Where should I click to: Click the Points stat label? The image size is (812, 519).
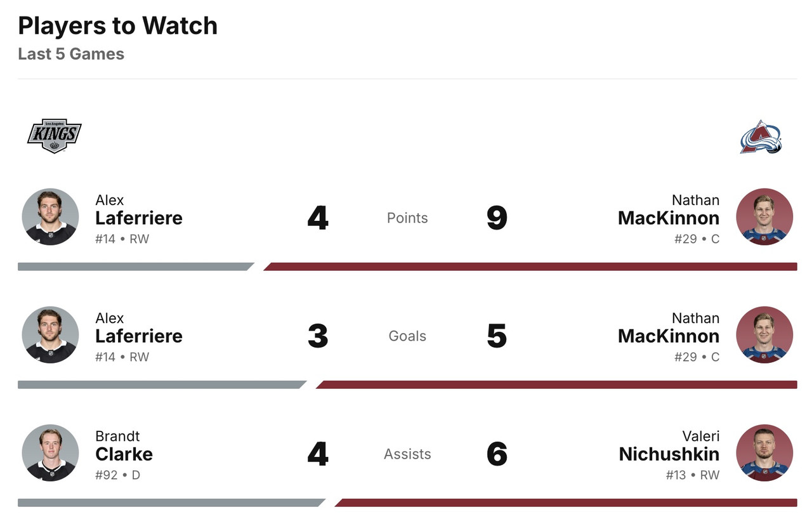point(407,218)
